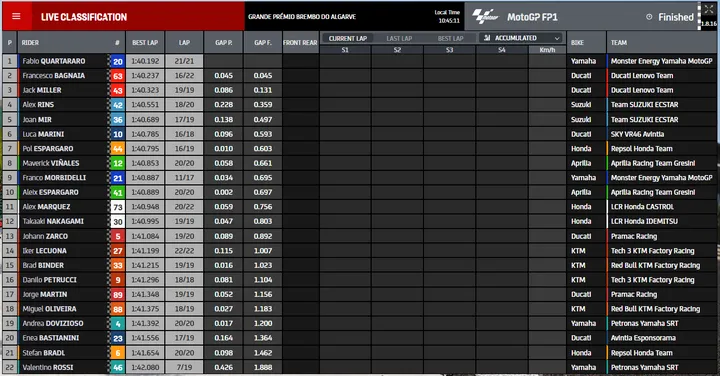The height and width of the screenshot is (376, 720).
Task: Select rider Franco MORBIDELLI
Action: [x=54, y=178]
